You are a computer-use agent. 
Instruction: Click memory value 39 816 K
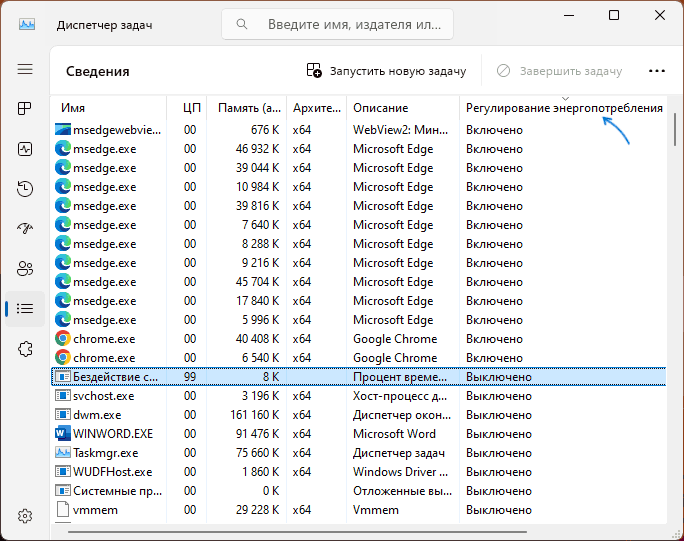click(257, 206)
